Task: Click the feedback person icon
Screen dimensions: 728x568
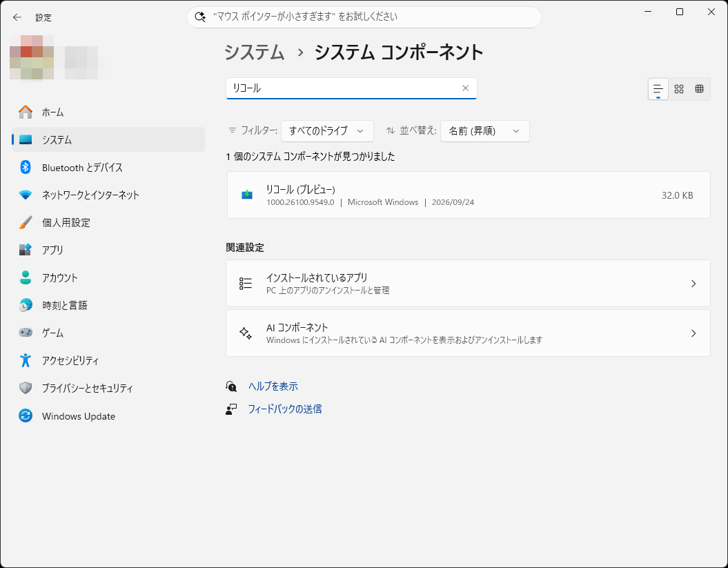Action: pyautogui.click(x=231, y=409)
